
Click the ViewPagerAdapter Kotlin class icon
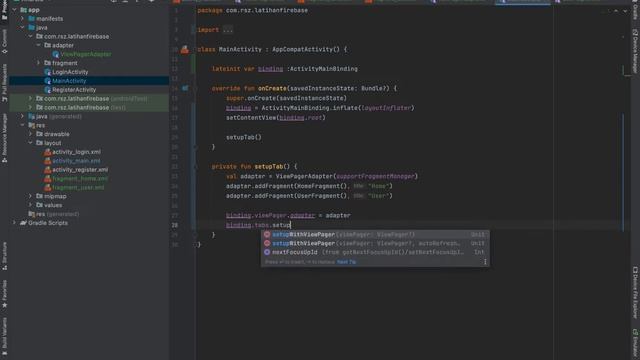[x=56, y=54]
